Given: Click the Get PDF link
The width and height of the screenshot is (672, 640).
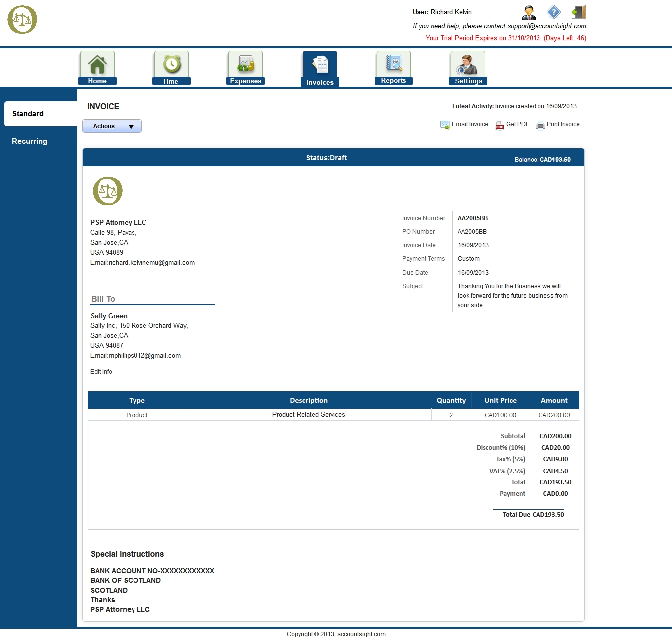Looking at the screenshot, I should tap(518, 124).
